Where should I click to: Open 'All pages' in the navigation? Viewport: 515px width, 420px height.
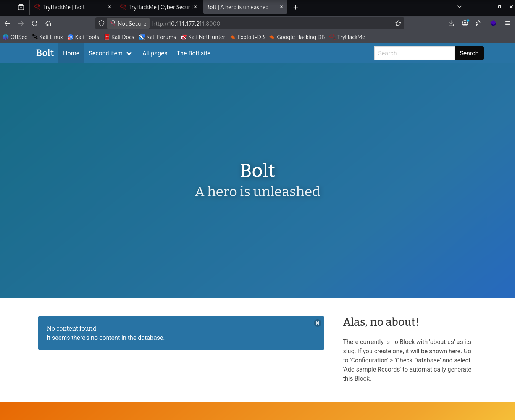point(155,53)
